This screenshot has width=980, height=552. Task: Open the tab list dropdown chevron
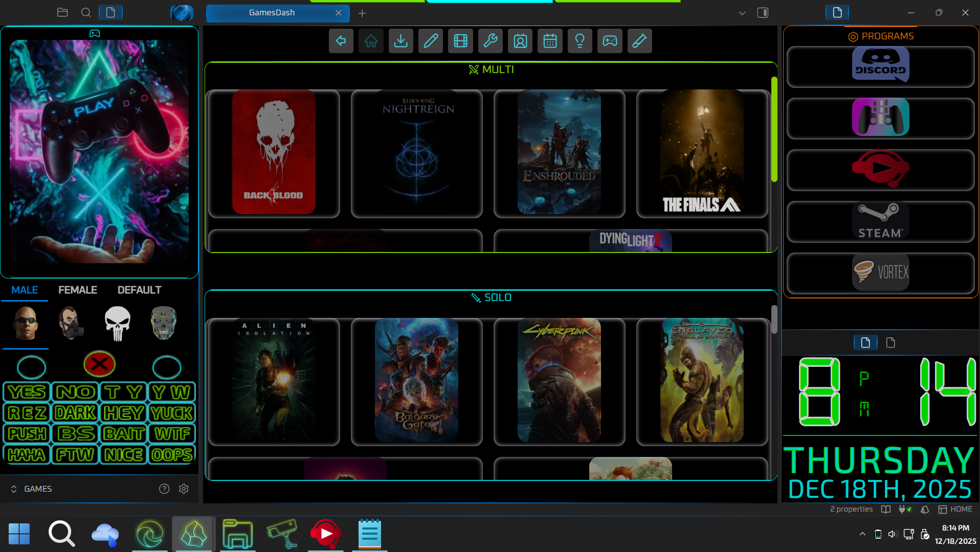tap(742, 13)
